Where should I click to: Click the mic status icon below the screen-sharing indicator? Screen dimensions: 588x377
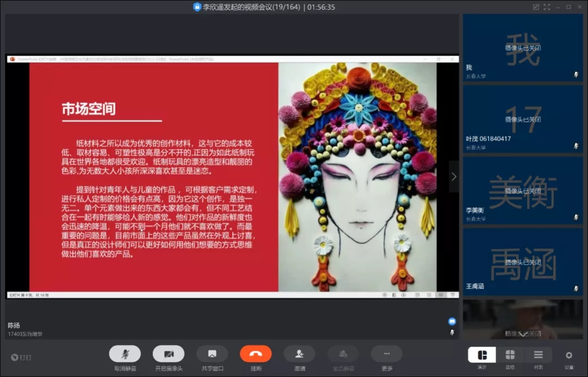(452, 332)
